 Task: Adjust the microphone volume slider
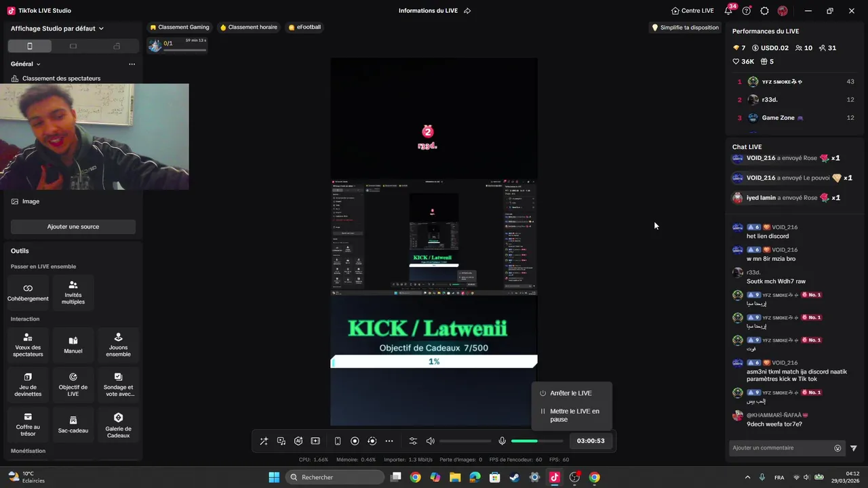tap(537, 441)
